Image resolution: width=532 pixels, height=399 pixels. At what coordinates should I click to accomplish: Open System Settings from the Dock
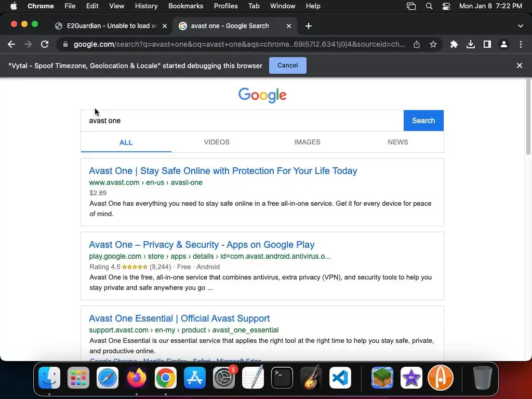[224, 378]
